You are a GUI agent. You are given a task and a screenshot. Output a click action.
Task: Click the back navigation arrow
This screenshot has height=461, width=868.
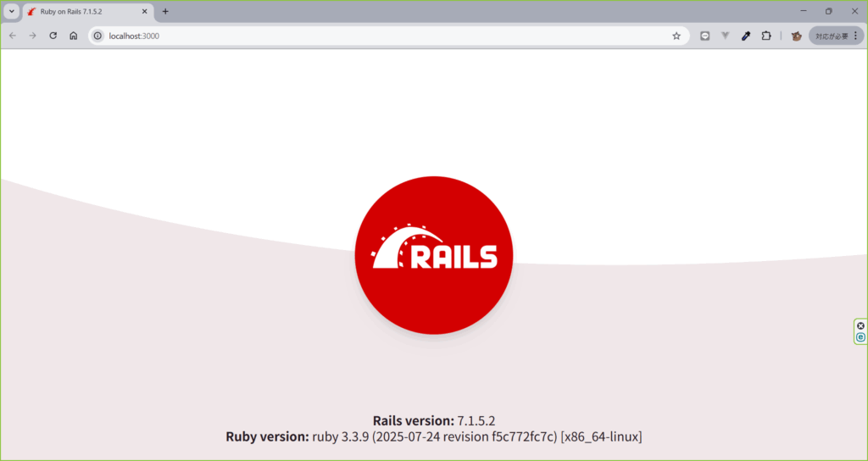pos(13,36)
